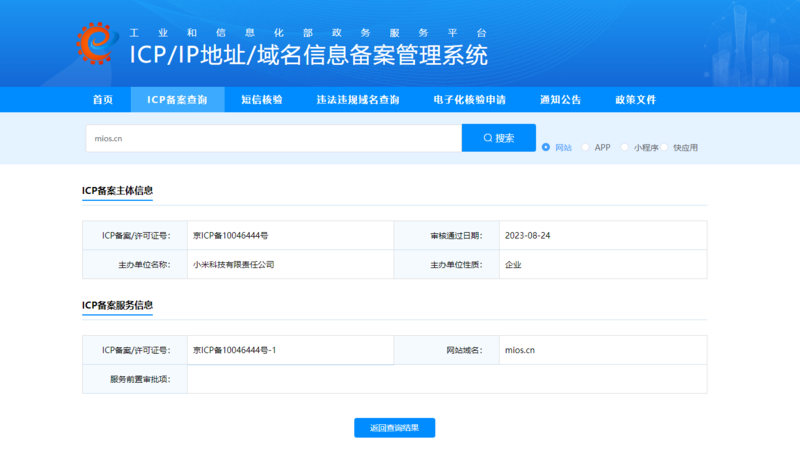The image size is (800, 455).
Task: Click the ICP备案主体信息 heading
Action: [117, 190]
